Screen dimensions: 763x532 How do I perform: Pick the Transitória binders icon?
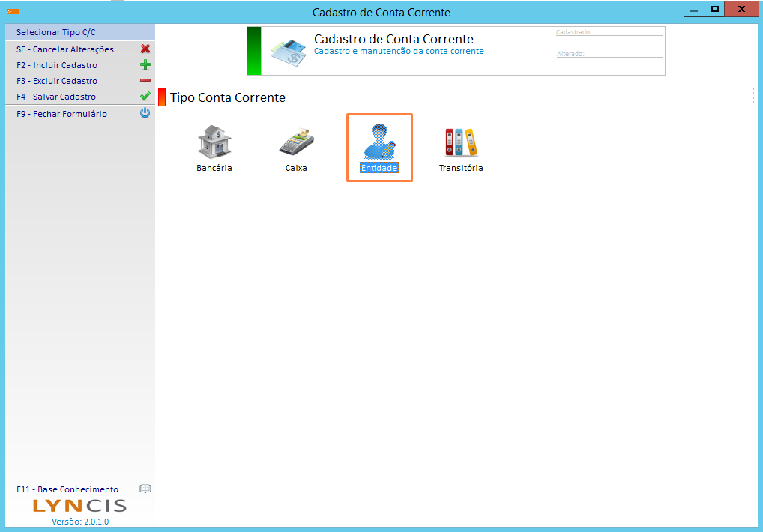(x=461, y=142)
